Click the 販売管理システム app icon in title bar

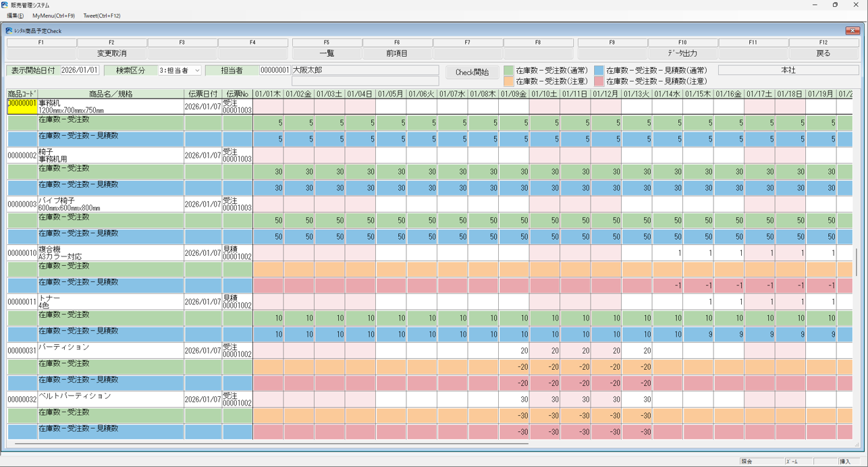[5, 5]
